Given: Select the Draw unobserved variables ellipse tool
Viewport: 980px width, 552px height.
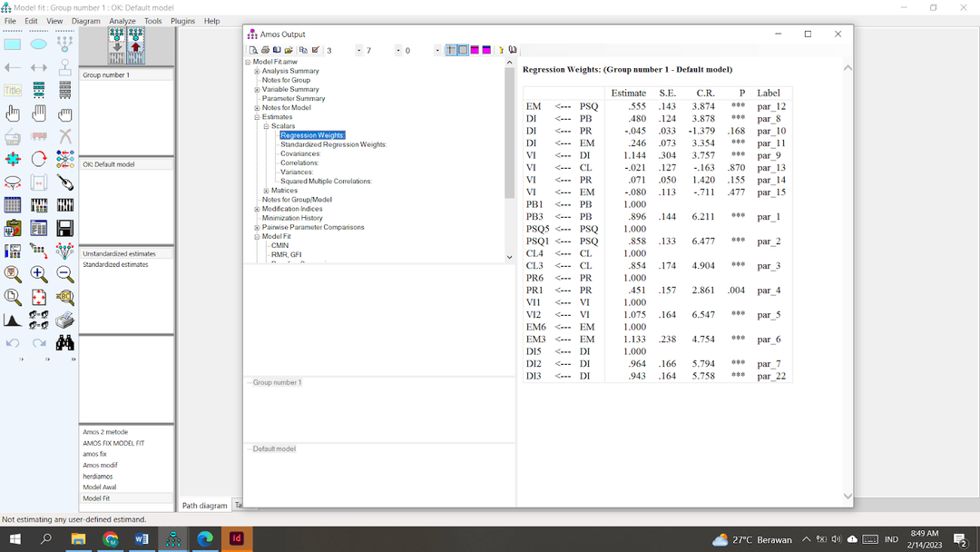Looking at the screenshot, I should click(39, 44).
